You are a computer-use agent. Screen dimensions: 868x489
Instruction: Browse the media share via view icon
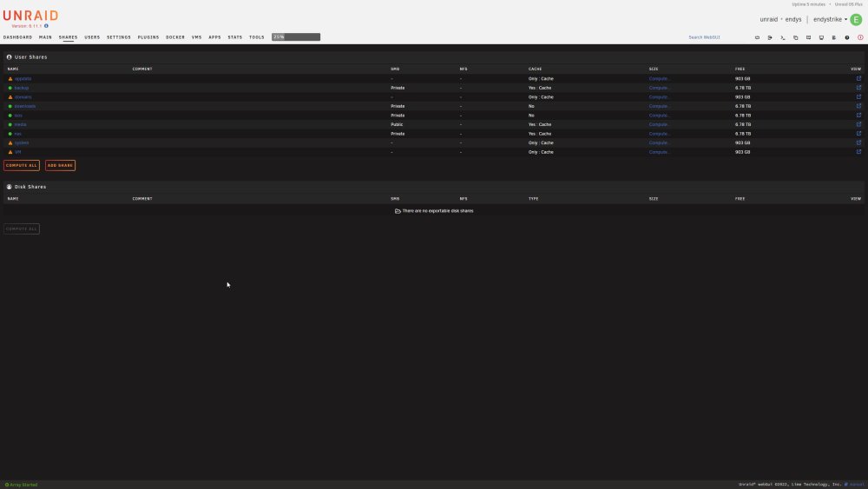tap(858, 124)
